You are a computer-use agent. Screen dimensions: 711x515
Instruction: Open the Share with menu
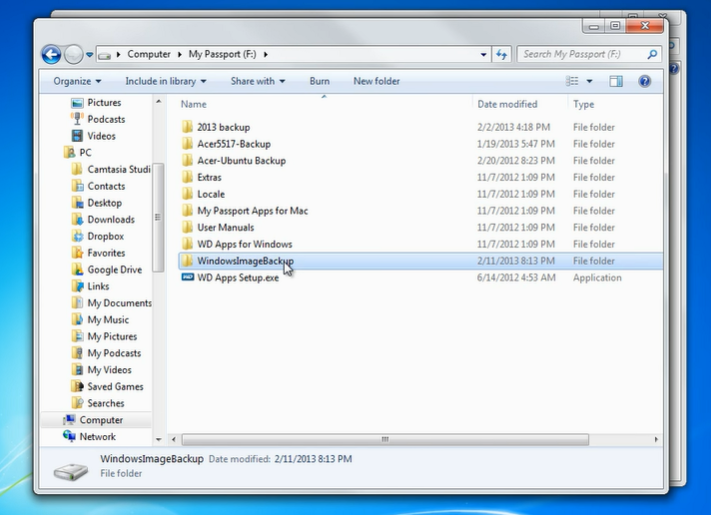pos(258,81)
